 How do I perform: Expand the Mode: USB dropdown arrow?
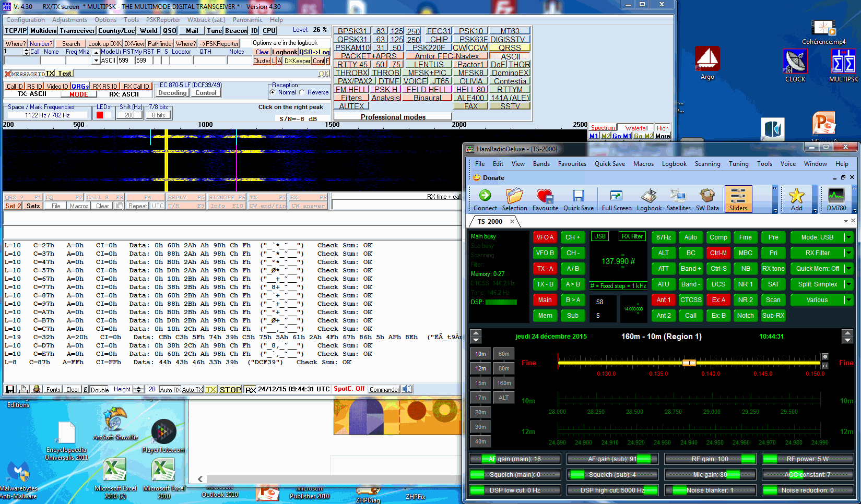click(848, 237)
